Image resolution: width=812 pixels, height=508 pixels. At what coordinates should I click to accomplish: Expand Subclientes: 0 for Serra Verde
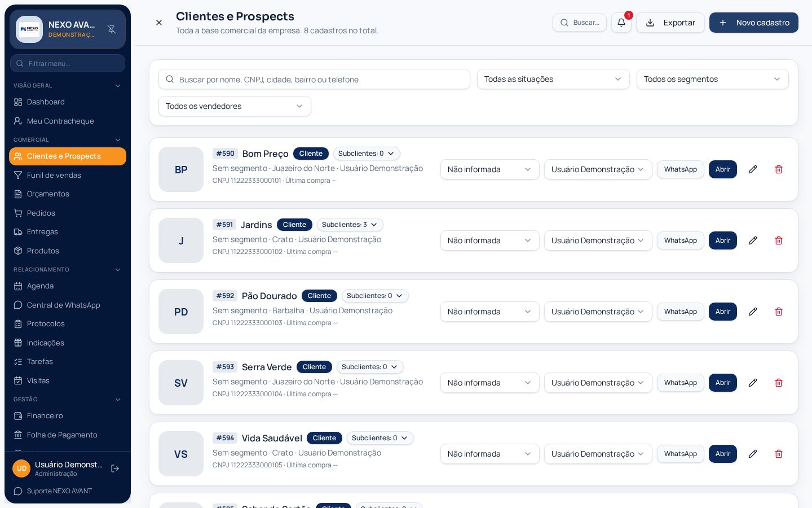pos(370,367)
